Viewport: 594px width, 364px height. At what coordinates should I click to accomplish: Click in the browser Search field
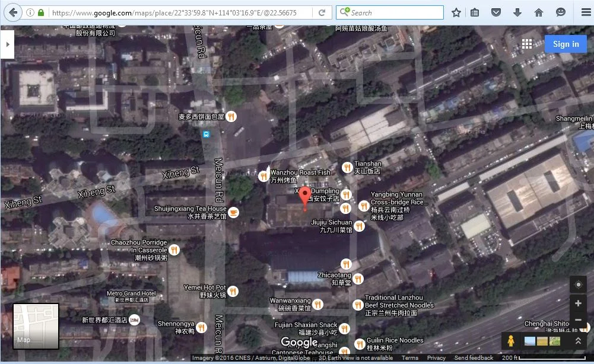point(390,12)
